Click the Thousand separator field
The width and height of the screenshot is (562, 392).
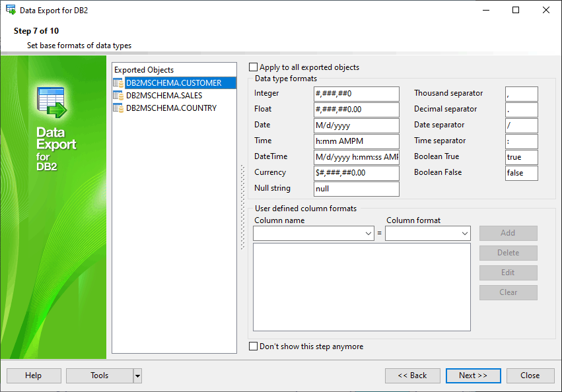pyautogui.click(x=521, y=94)
